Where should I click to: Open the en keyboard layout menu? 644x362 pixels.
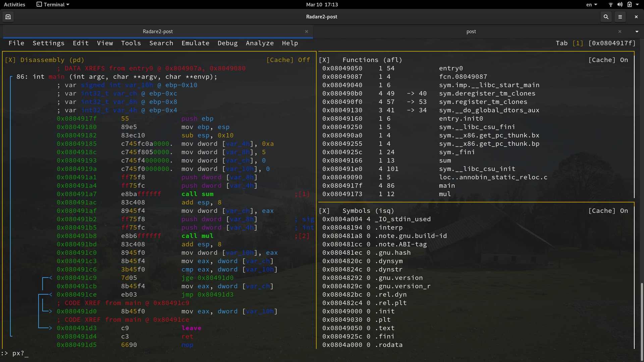tap(591, 4)
